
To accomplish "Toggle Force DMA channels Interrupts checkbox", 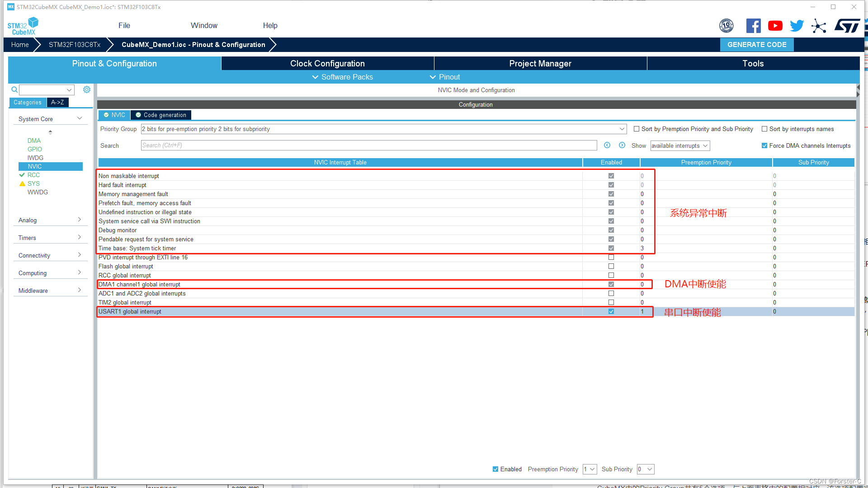I will pos(764,145).
